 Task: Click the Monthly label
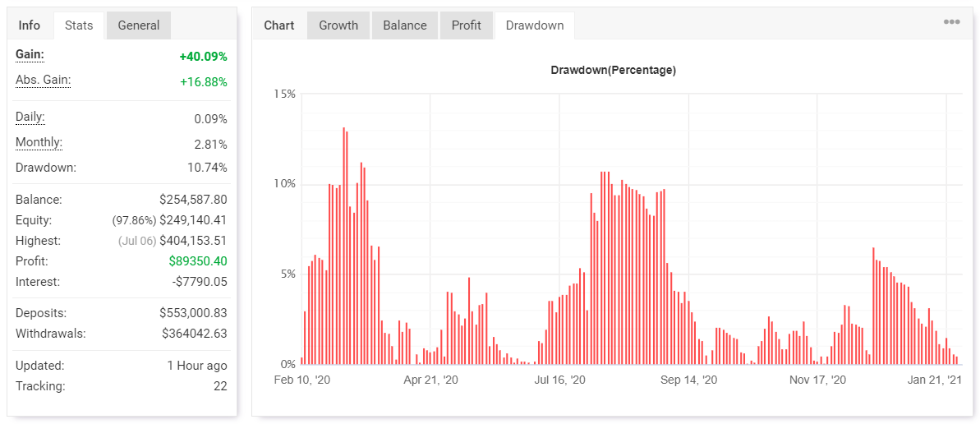click(x=39, y=142)
